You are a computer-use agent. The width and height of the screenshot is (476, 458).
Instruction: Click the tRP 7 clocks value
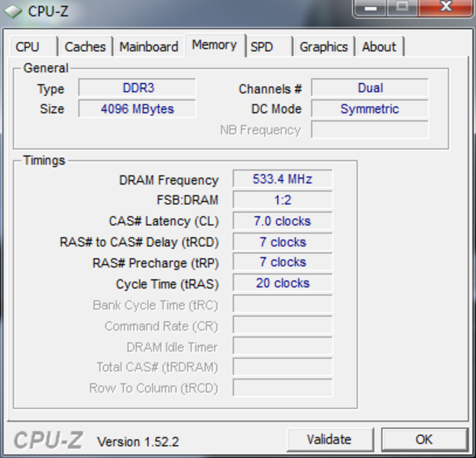(283, 262)
